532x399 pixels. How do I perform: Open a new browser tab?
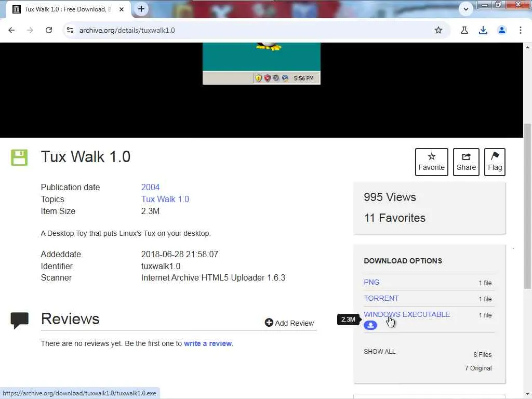pyautogui.click(x=141, y=9)
